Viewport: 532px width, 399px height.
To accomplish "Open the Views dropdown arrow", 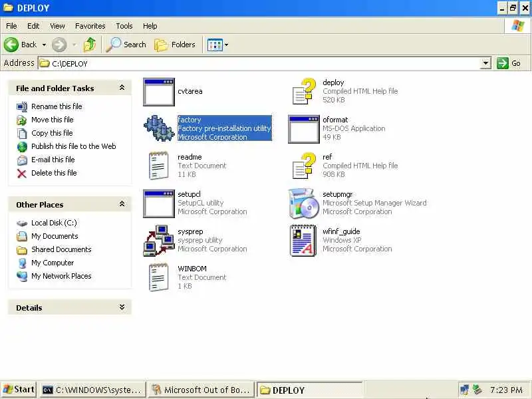I will tap(226, 45).
